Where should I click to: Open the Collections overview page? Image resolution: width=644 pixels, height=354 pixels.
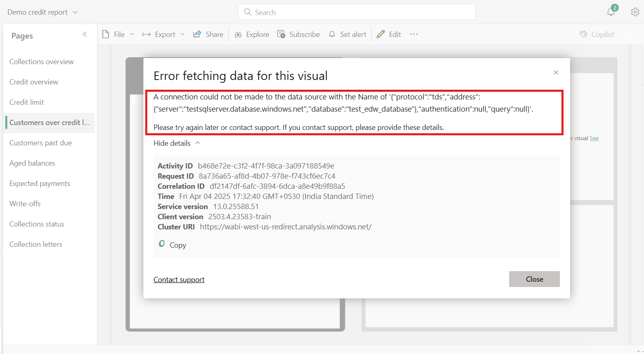(x=41, y=62)
